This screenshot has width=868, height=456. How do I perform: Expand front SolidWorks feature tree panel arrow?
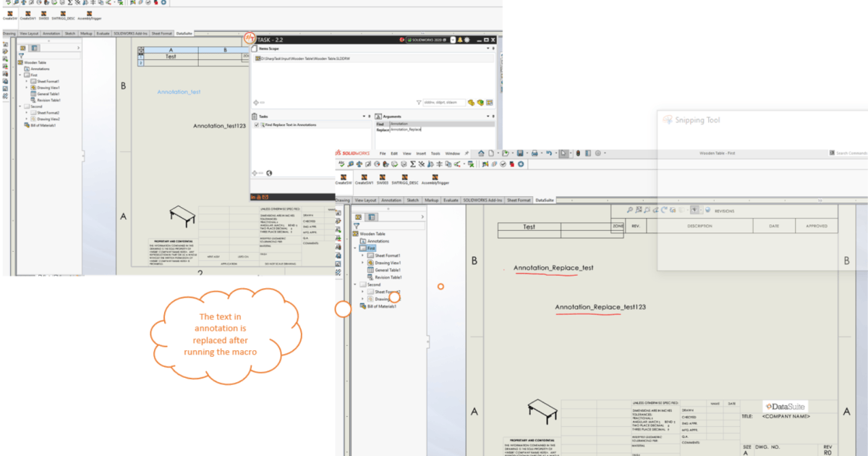tap(422, 216)
